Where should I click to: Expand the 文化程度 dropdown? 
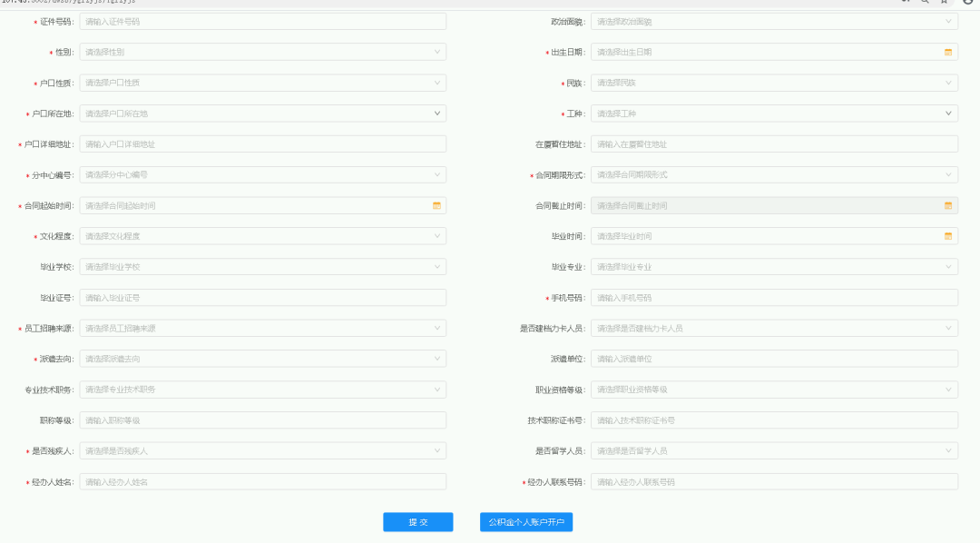(262, 236)
